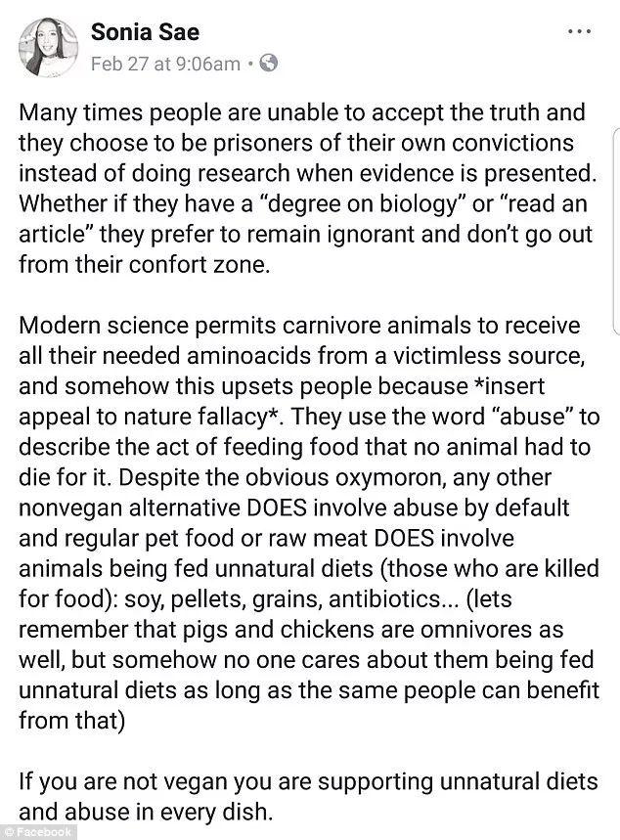Open the three-dot post options menu
The image size is (620, 840).
[x=579, y=31]
